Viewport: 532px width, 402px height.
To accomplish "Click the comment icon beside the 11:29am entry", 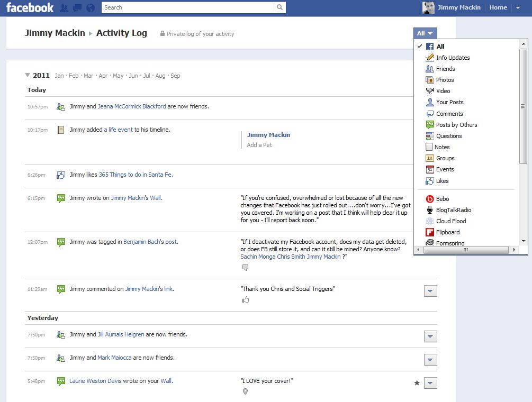I will coord(61,289).
